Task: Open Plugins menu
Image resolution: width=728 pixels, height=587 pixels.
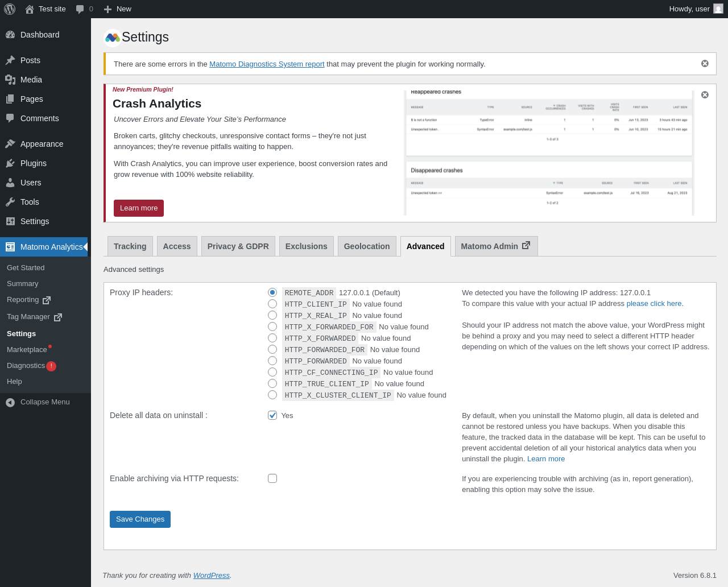Action: click(x=45, y=163)
